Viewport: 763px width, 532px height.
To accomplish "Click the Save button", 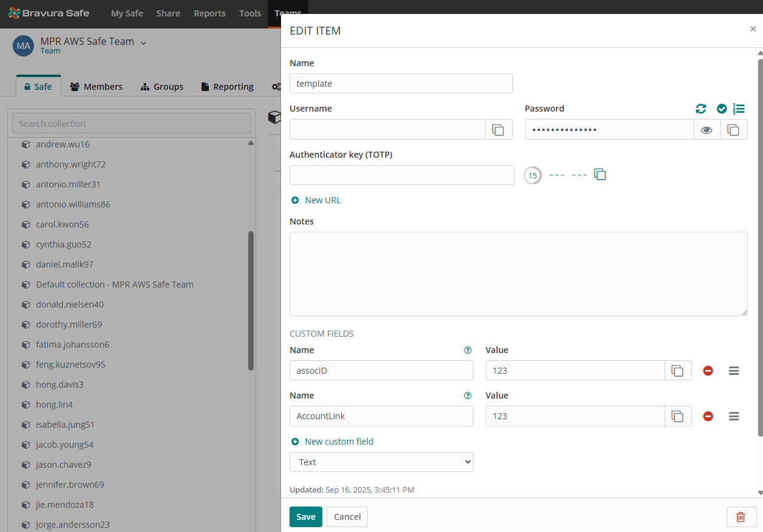I will point(305,517).
